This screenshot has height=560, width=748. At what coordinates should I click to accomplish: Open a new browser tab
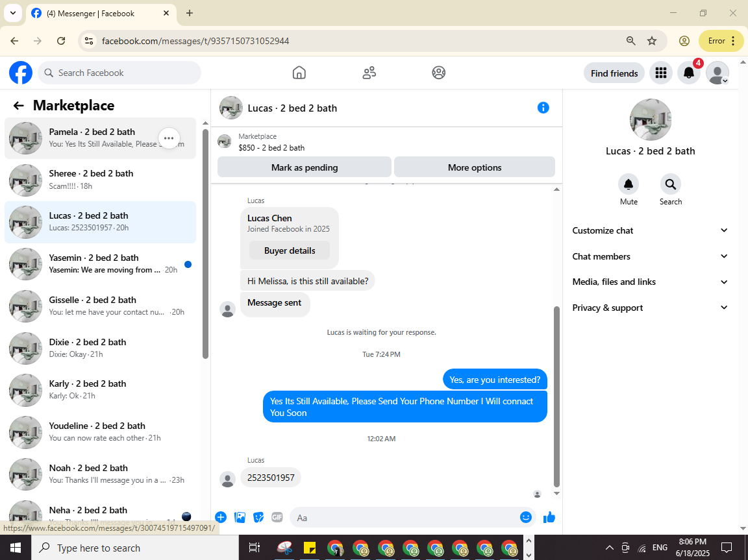click(190, 14)
